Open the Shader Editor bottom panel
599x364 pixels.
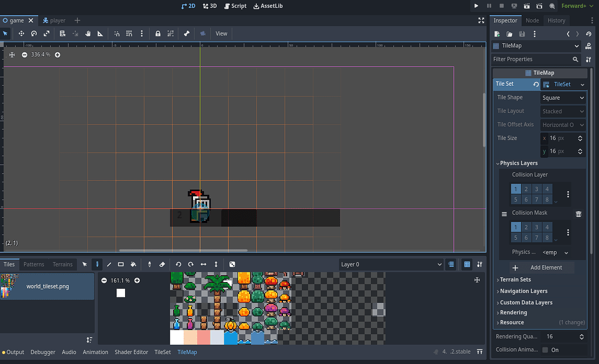(131, 352)
